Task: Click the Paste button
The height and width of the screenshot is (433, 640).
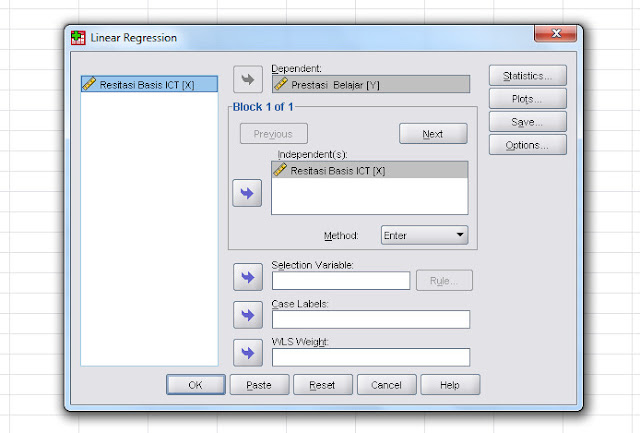Action: click(259, 385)
